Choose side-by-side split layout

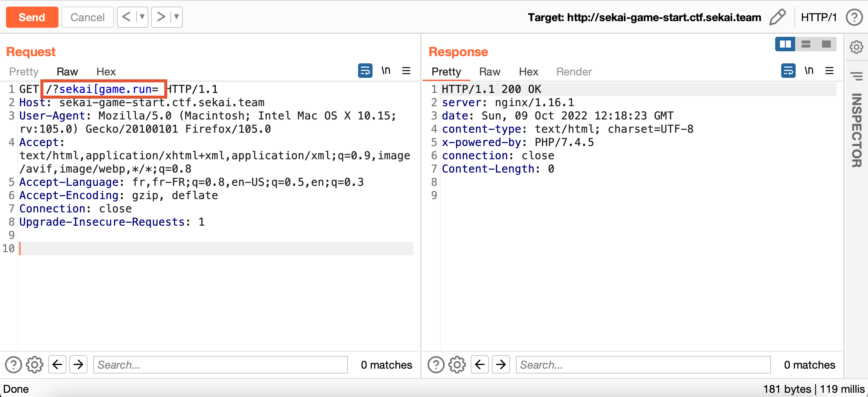pos(785,44)
